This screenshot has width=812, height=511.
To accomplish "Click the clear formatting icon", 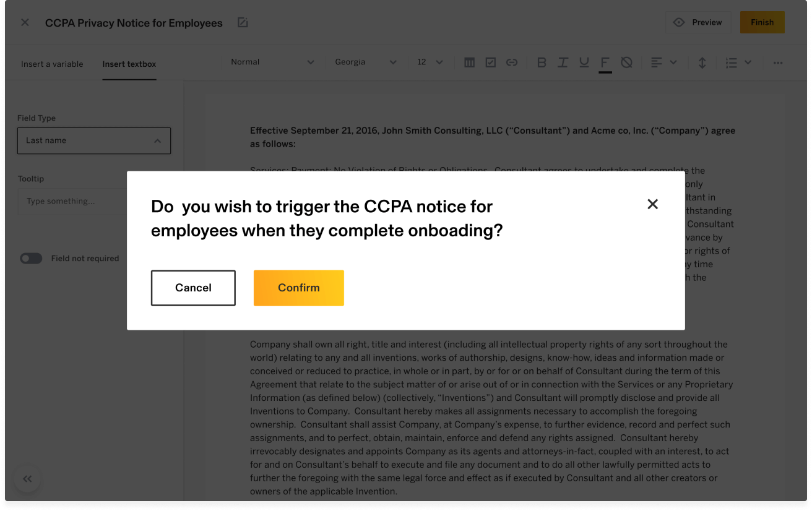I will pyautogui.click(x=626, y=62).
